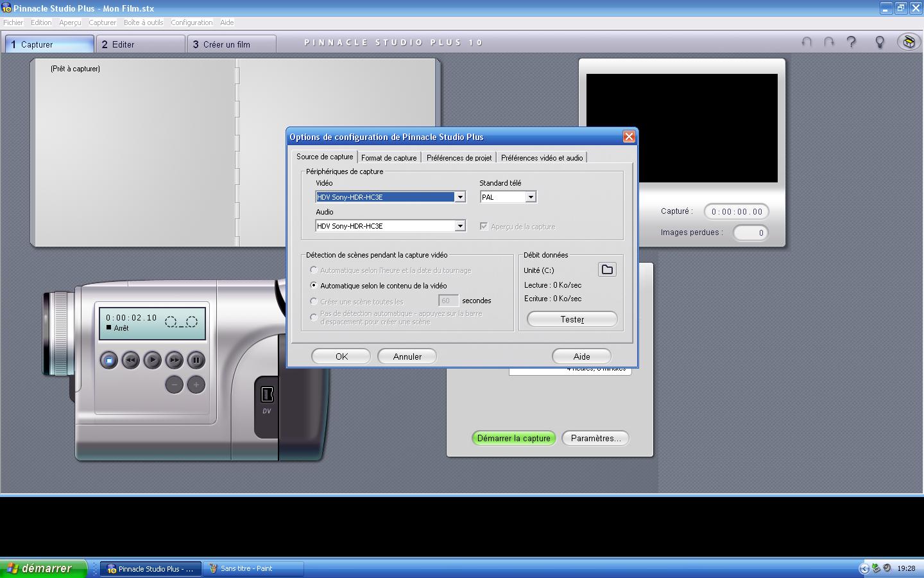The height and width of the screenshot is (578, 924).
Task: Go to the 3 Créer un film tab
Action: pos(232,44)
